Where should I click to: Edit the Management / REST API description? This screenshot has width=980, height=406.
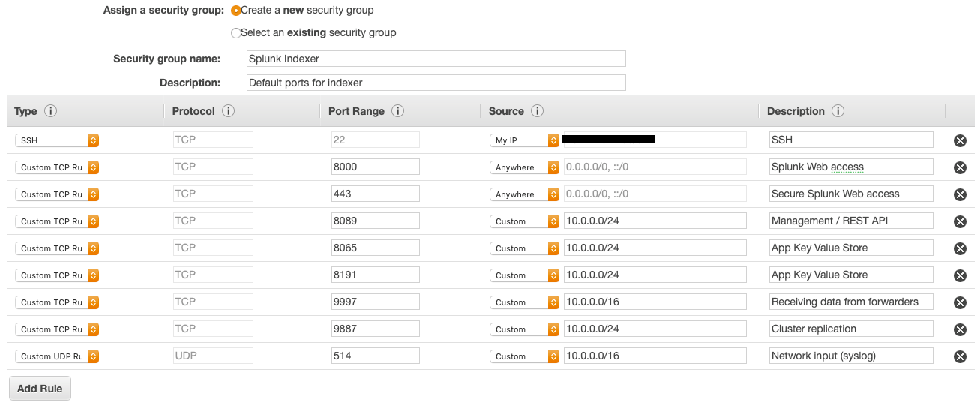click(851, 221)
